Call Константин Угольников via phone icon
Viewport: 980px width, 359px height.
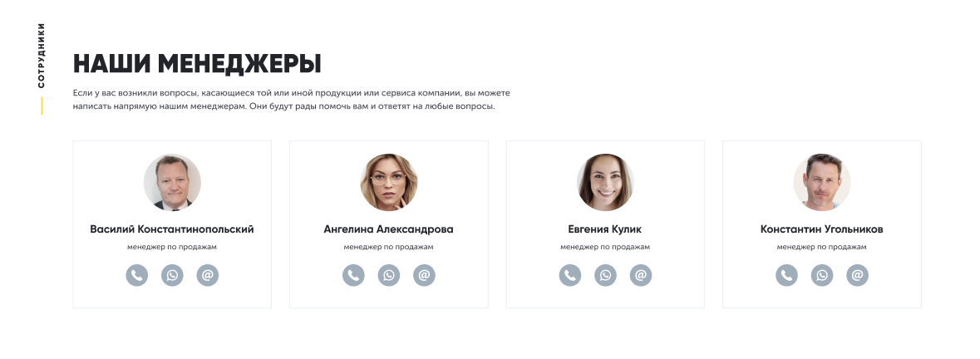[787, 275]
